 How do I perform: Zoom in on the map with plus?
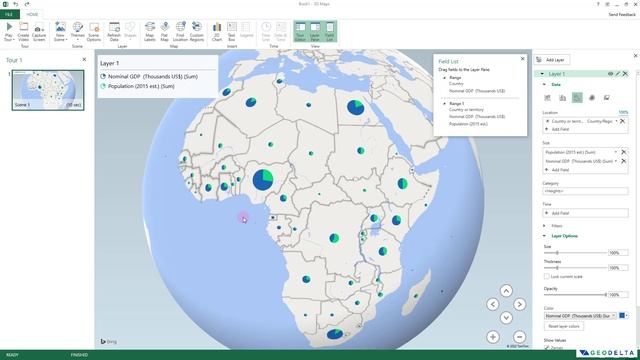[493, 337]
